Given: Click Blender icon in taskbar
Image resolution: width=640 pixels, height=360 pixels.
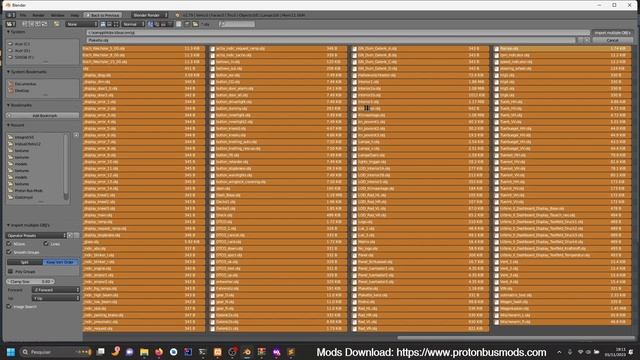Looking at the screenshot, I should pos(247,352).
